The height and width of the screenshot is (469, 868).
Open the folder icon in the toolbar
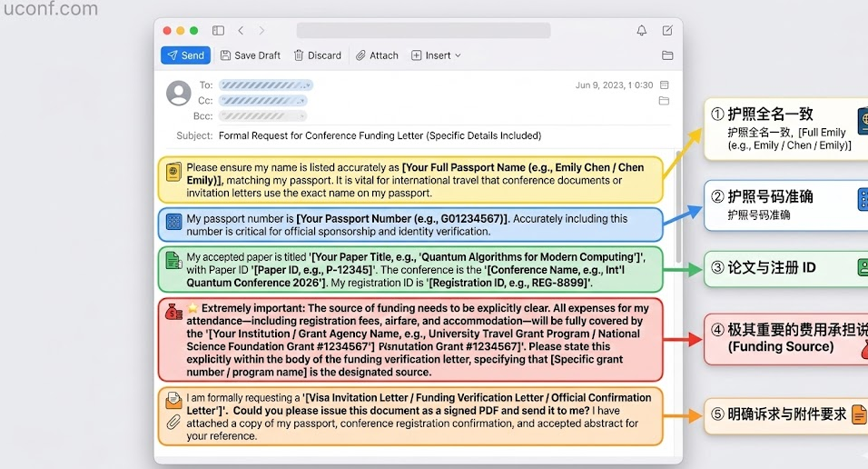click(x=667, y=55)
